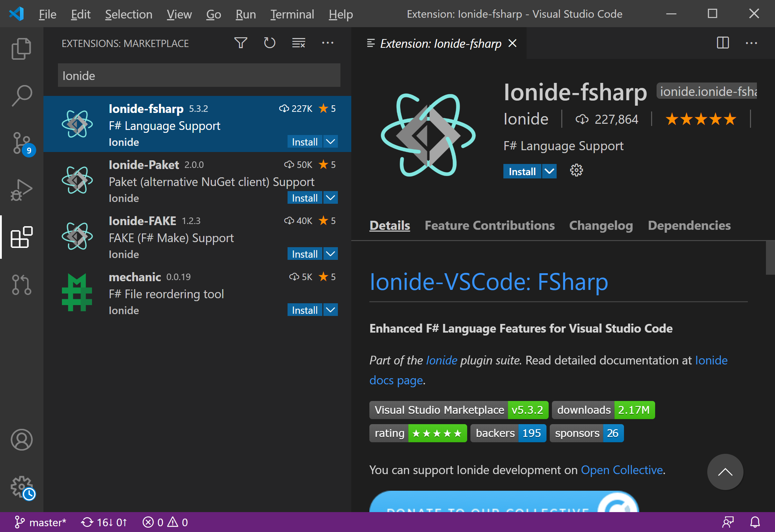
Task: Expand install dropdown for Ionide-Paket
Action: (330, 198)
